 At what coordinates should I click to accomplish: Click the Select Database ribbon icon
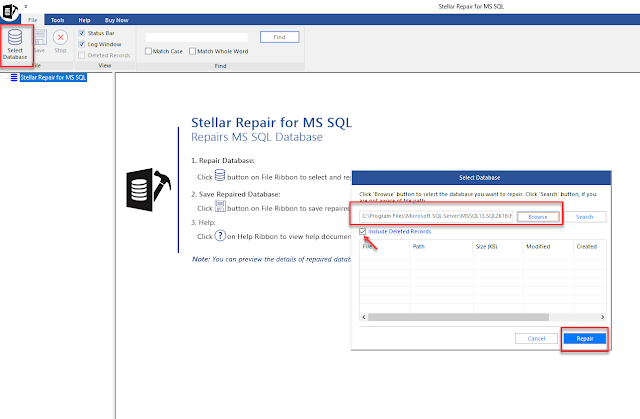[x=15, y=38]
